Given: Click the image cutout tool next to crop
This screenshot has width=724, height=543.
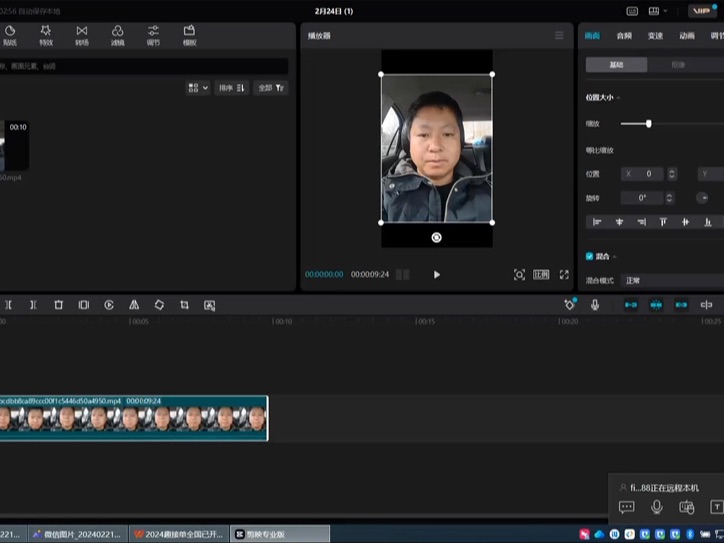Looking at the screenshot, I should (x=210, y=305).
